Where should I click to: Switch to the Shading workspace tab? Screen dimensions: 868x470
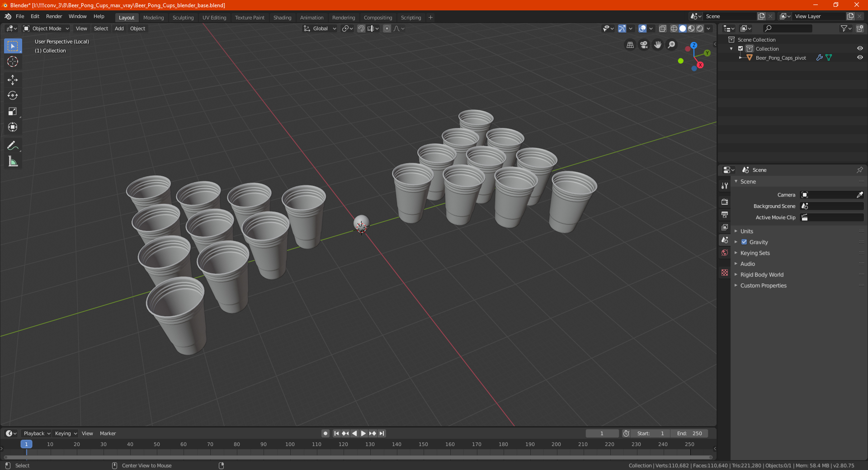[282, 18]
